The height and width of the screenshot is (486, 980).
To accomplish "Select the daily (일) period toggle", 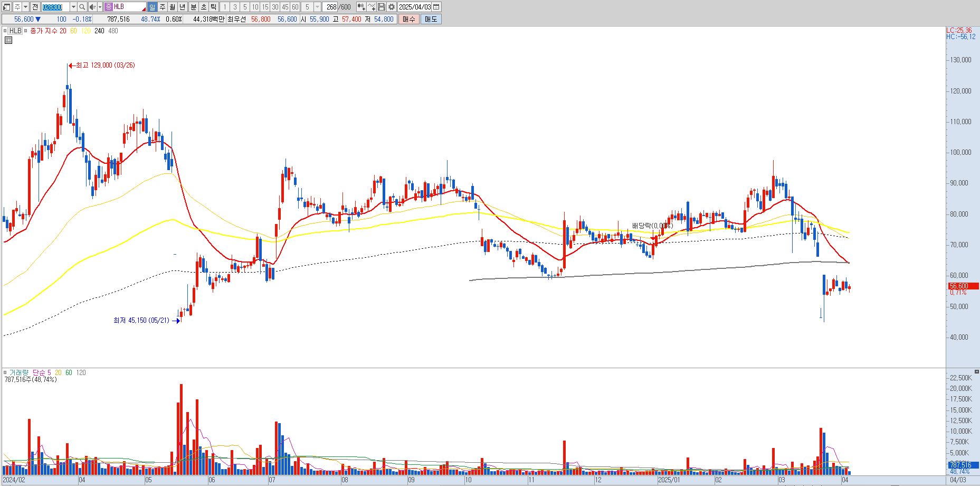I will click(x=152, y=7).
